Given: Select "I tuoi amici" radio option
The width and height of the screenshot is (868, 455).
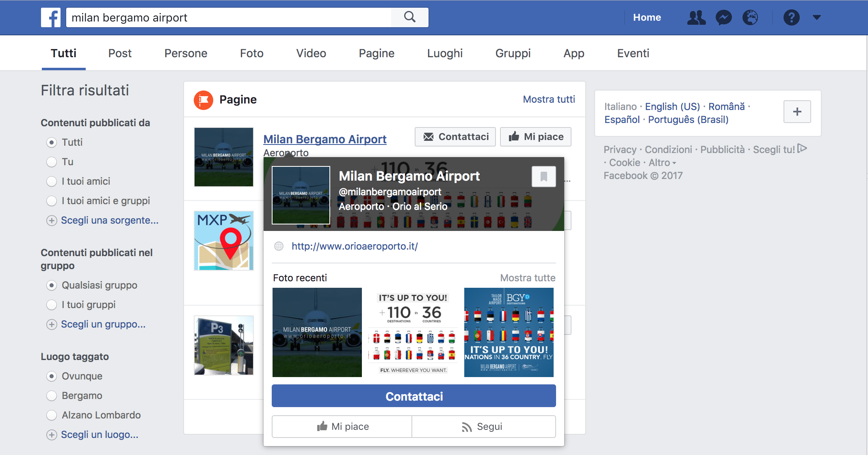Looking at the screenshot, I should [x=52, y=181].
